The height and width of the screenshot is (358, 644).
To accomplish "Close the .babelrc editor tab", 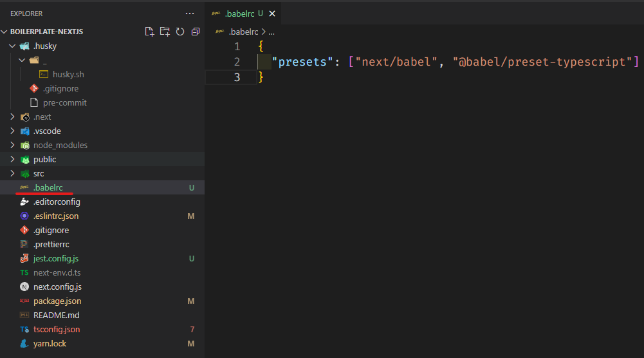I will point(272,14).
